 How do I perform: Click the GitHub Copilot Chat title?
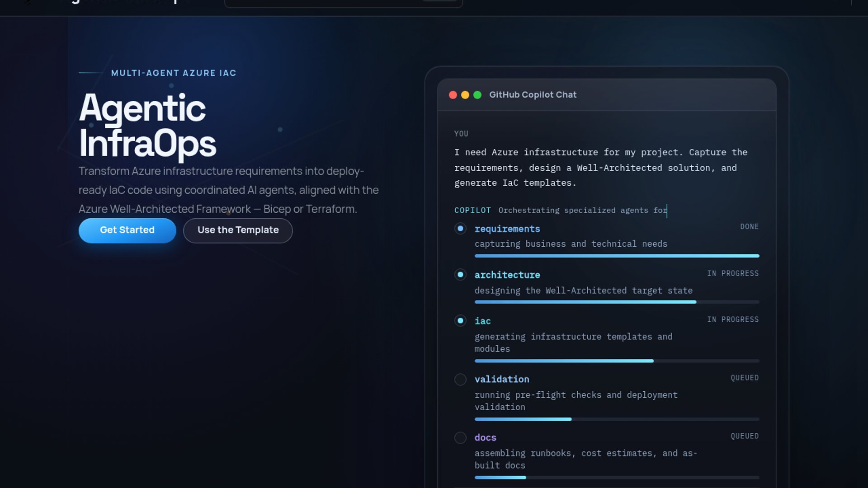[x=533, y=95]
